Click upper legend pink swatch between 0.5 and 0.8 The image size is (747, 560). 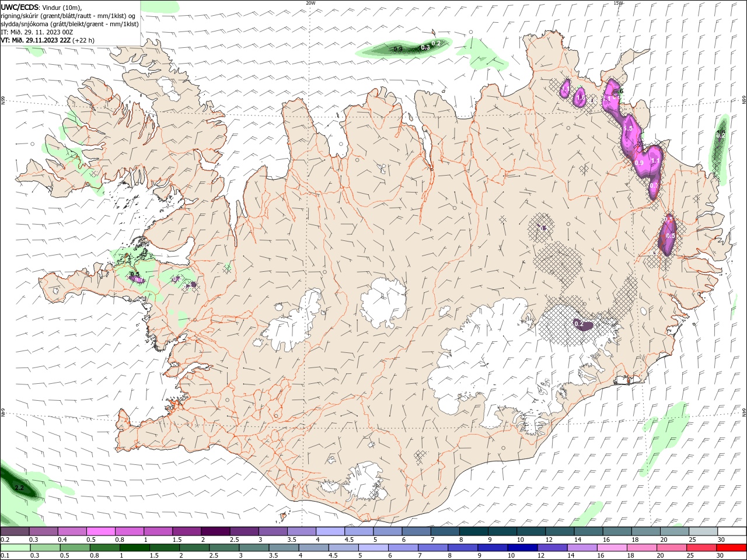[100, 531]
